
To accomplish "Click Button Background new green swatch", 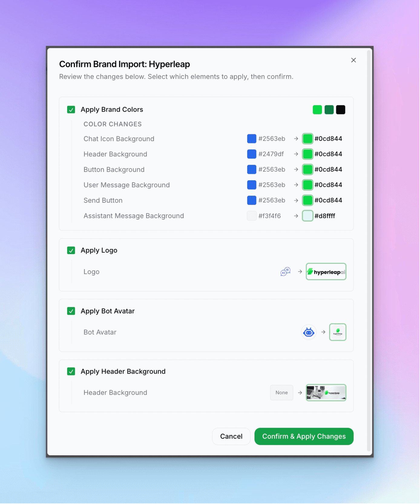I will coord(307,169).
